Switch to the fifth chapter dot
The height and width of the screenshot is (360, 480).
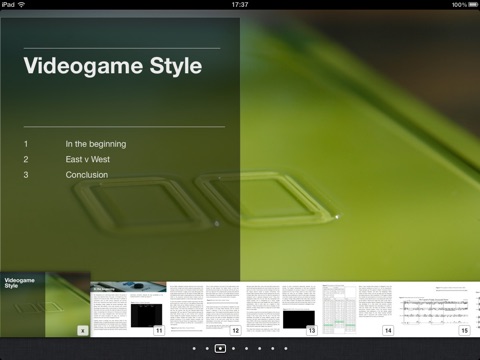(246, 348)
